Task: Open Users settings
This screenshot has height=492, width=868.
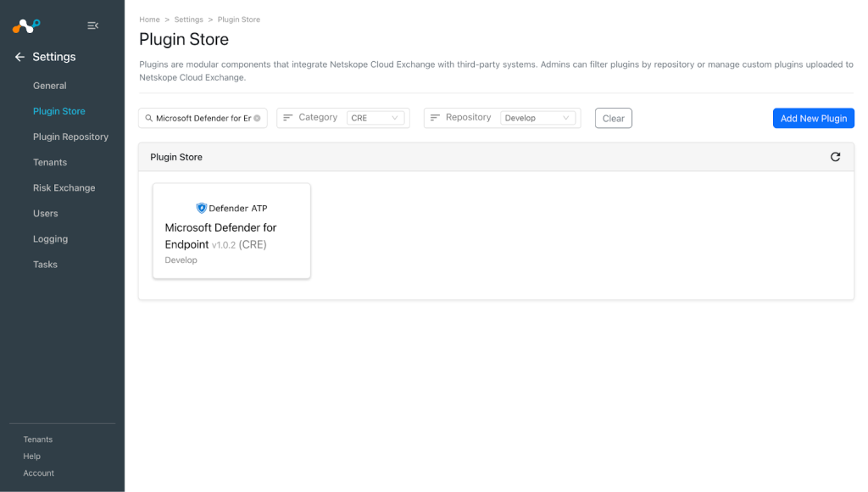Action: tap(46, 213)
